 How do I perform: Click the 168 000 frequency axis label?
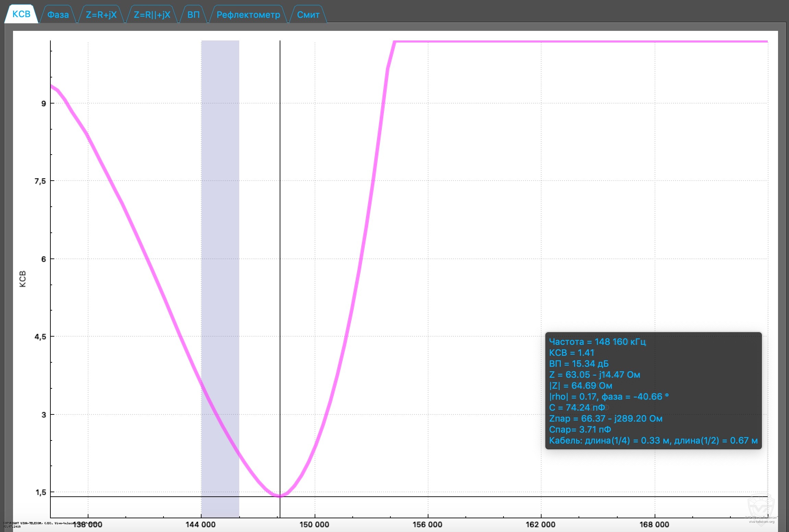click(x=654, y=524)
